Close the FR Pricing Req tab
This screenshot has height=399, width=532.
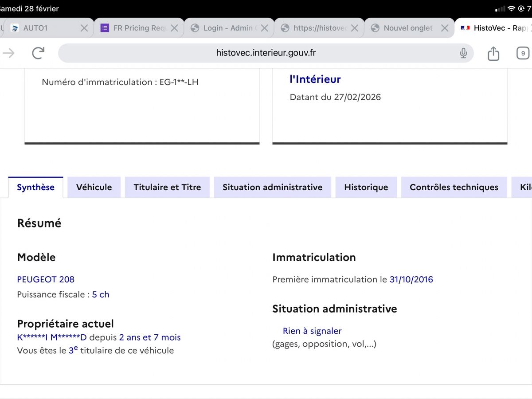174,28
